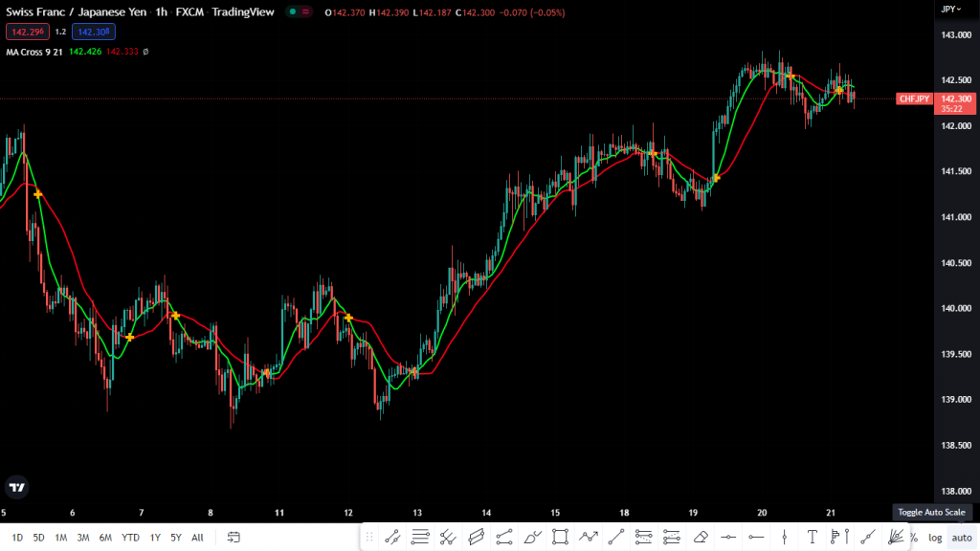Click date 13 on time axis
980x551 pixels.
(417, 513)
